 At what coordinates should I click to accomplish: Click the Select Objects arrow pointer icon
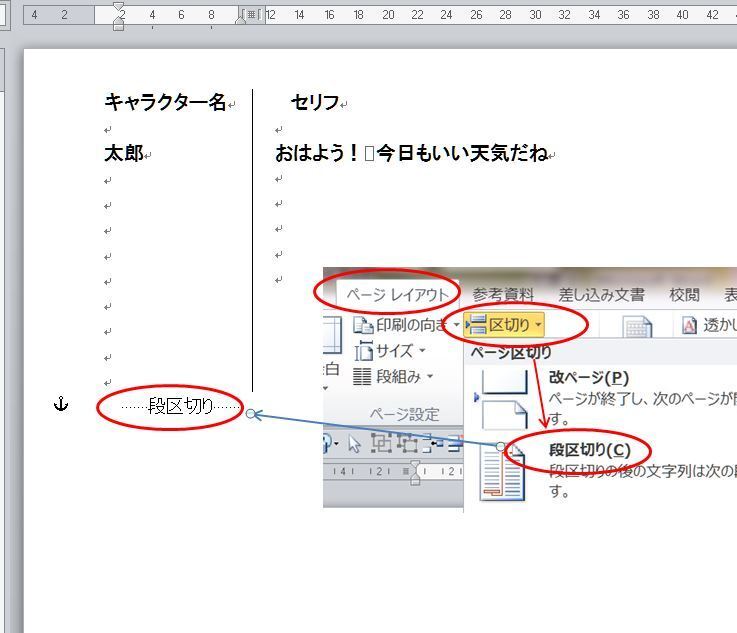[354, 444]
